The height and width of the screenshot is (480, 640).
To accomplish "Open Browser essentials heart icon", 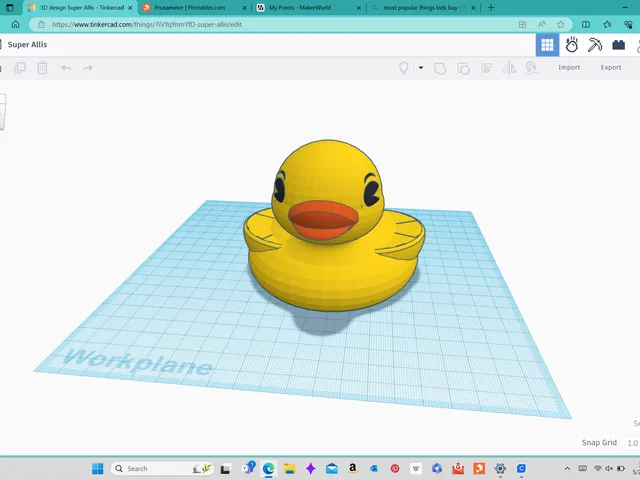I will 628,24.
